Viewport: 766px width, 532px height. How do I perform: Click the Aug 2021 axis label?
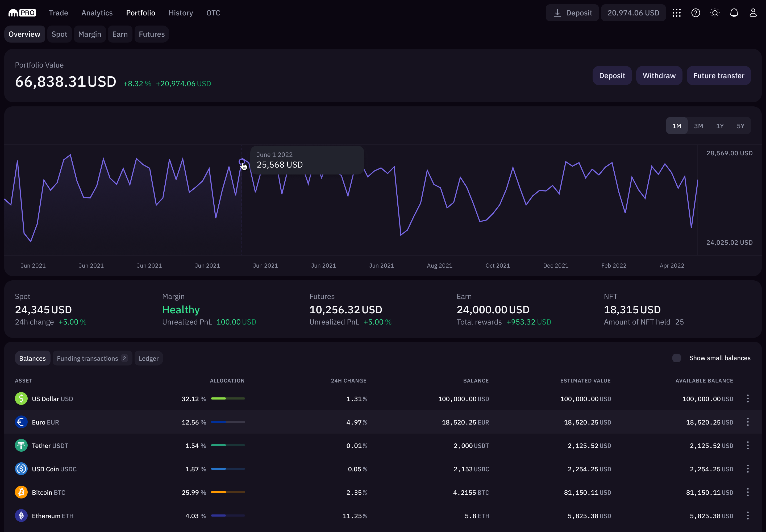439,266
